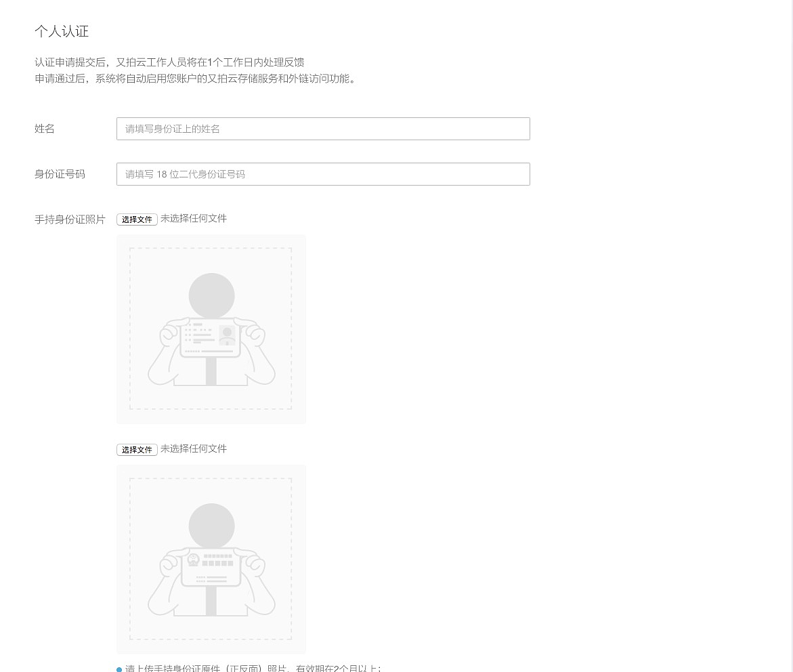The height and width of the screenshot is (672, 793).
Task: Click the second 未选择任何文件 status text
Action: pos(194,449)
